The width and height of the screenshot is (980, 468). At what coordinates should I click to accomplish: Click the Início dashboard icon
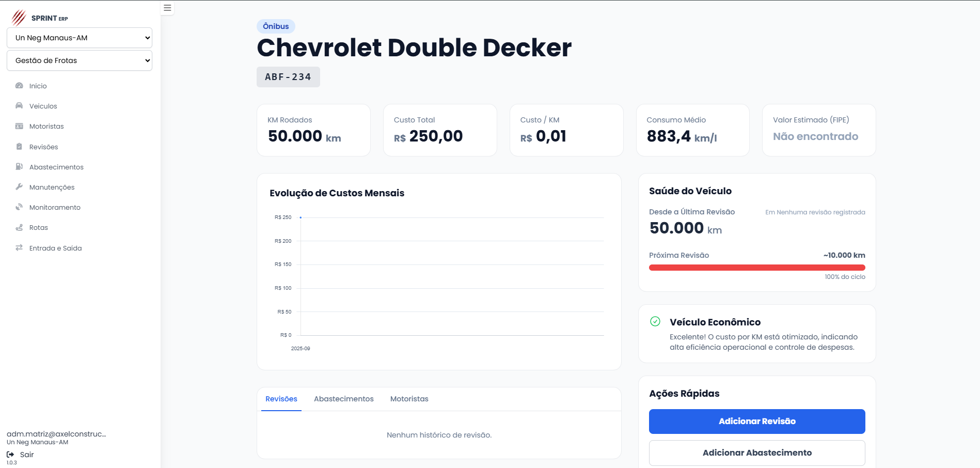[x=19, y=86]
